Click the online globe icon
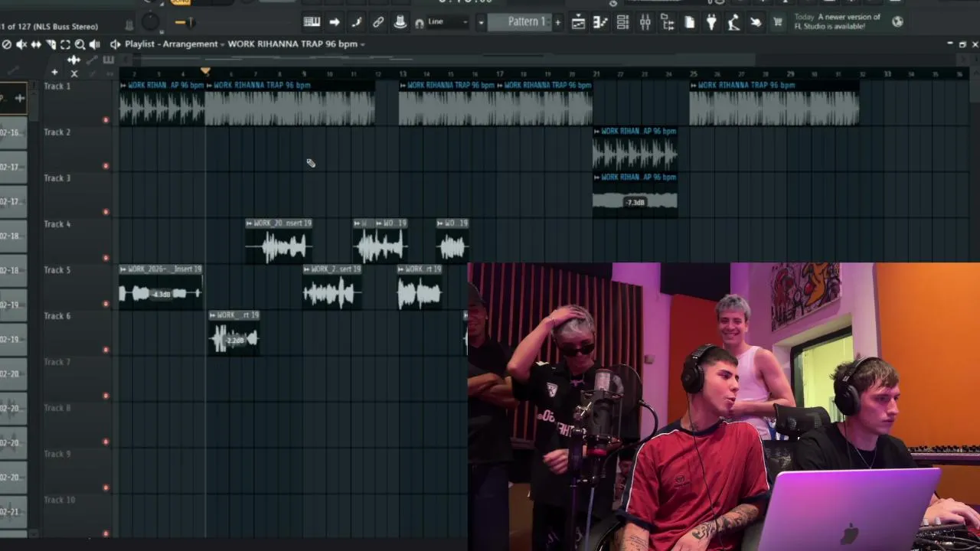This screenshot has width=980, height=551. [x=897, y=21]
